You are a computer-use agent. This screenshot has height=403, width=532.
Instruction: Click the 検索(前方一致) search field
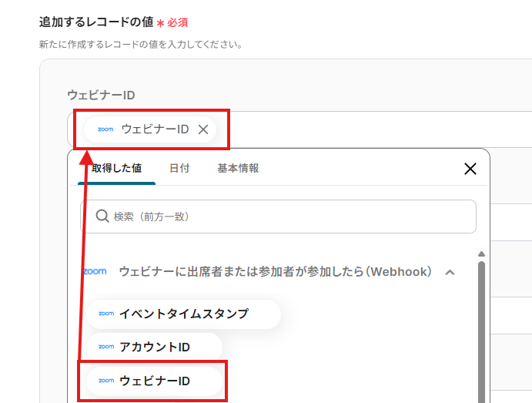pyautogui.click(x=278, y=217)
